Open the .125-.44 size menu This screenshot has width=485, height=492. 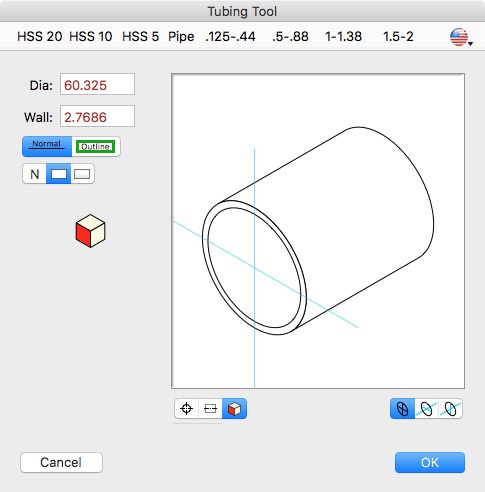(230, 36)
